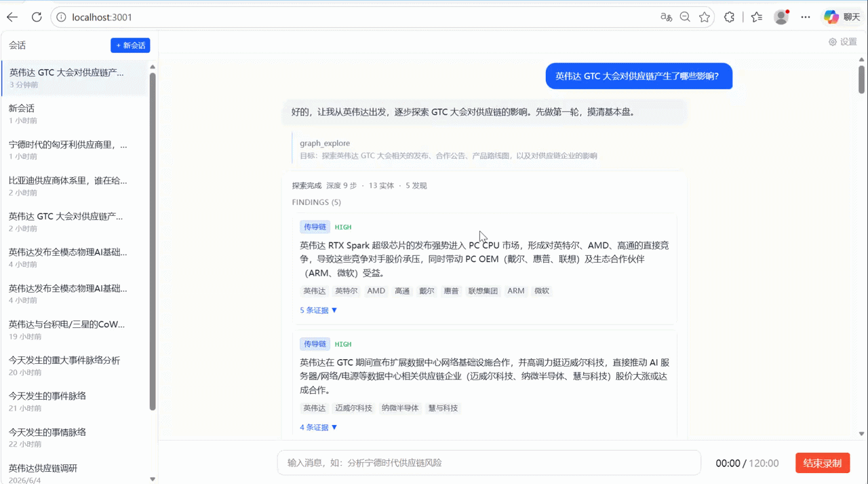The width and height of the screenshot is (868, 484).
Task: Click the FINDINGS (5) heading
Action: point(317,202)
